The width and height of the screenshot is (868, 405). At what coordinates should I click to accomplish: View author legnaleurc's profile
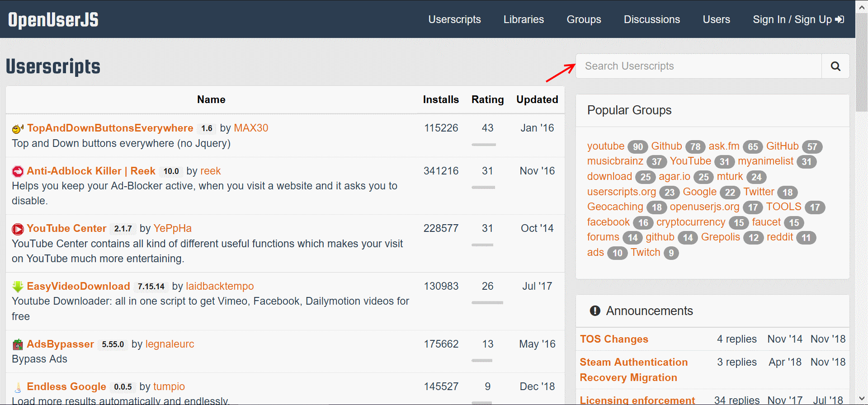(x=170, y=344)
